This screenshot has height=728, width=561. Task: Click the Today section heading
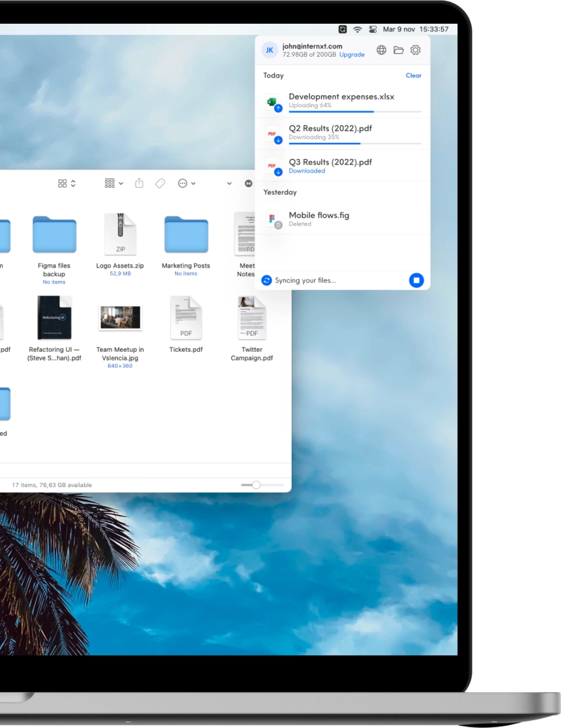pos(273,75)
